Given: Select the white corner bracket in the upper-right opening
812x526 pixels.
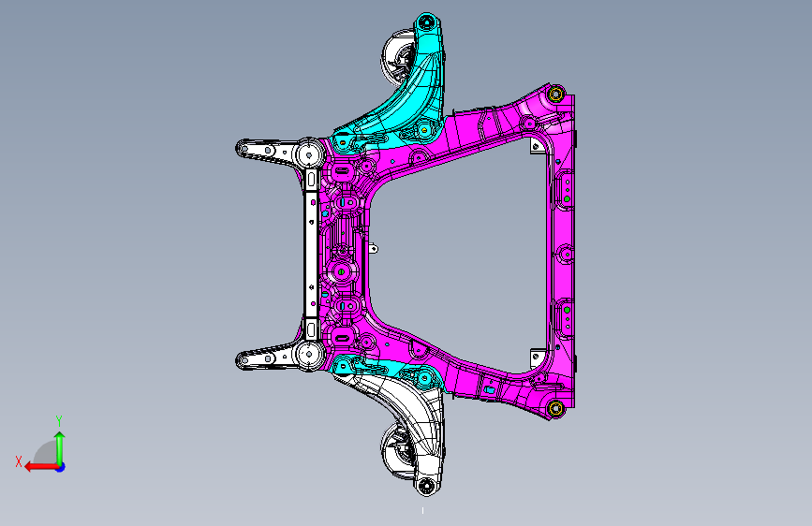Looking at the screenshot, I should (x=537, y=146).
